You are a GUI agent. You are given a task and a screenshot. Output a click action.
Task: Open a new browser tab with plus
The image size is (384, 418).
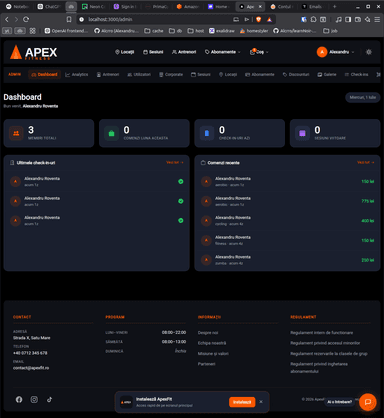(335, 6)
